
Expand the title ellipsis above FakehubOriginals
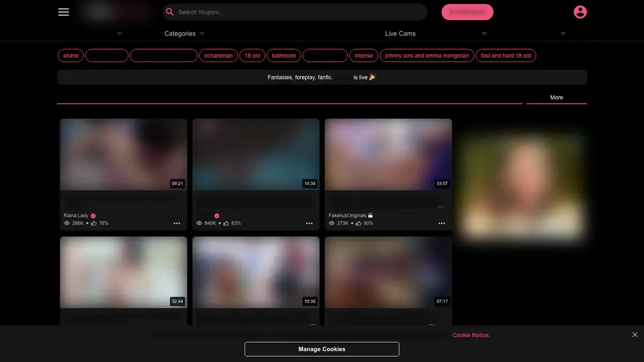pyautogui.click(x=441, y=207)
